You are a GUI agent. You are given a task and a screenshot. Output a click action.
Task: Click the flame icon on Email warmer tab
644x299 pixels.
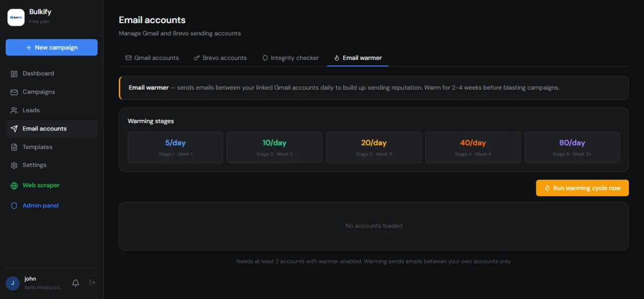pos(337,58)
